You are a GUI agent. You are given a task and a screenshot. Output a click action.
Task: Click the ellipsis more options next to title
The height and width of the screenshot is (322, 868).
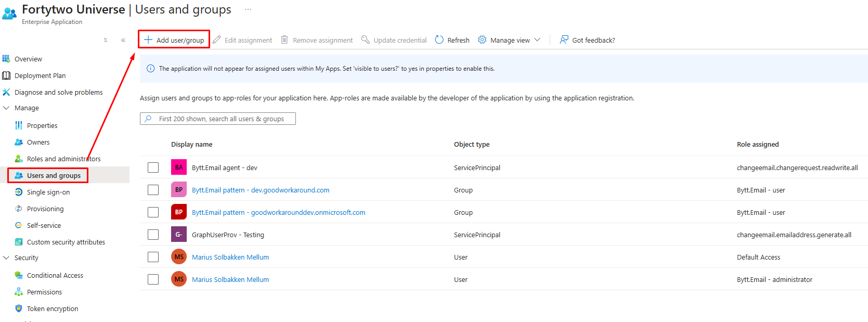pos(248,9)
